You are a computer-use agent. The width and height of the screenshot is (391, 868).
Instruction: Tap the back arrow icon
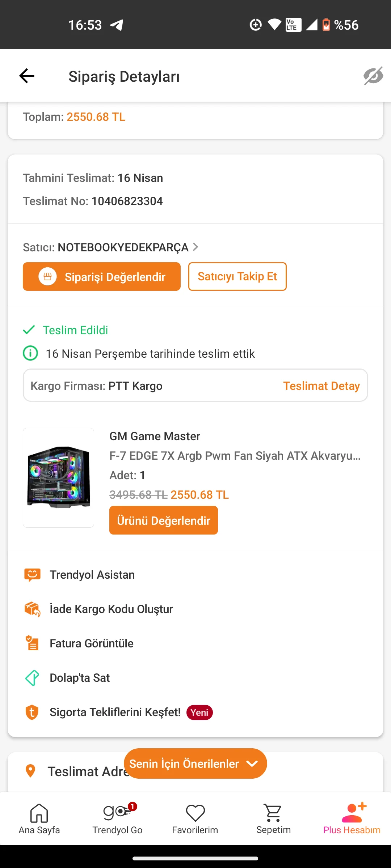[27, 76]
